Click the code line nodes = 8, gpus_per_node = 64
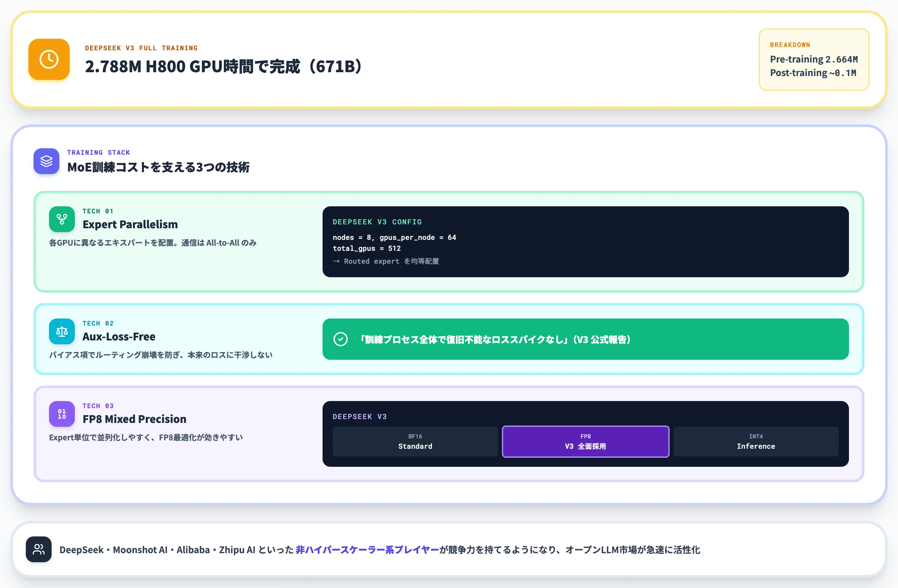 point(394,237)
